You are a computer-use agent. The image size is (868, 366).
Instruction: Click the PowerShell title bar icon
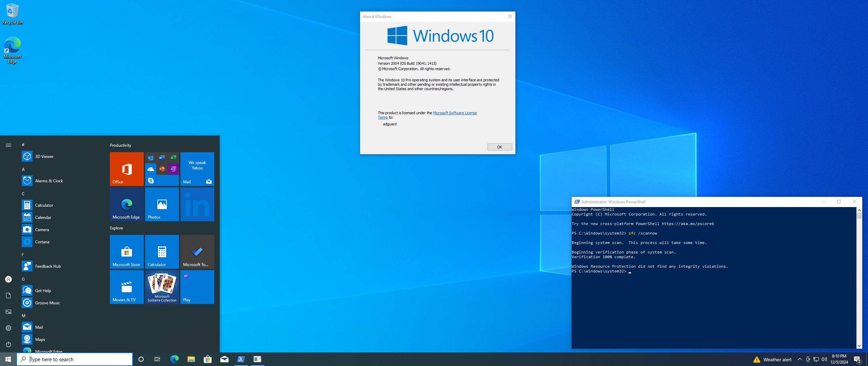tap(577, 202)
